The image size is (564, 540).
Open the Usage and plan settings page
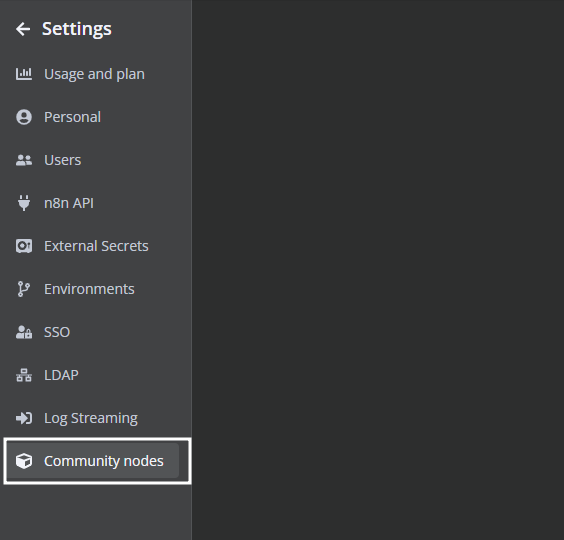pos(94,74)
